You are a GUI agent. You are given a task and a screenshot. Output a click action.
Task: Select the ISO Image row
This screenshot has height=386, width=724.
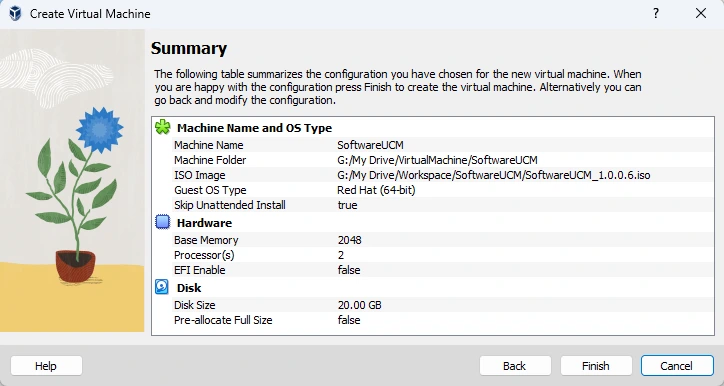tap(442, 175)
